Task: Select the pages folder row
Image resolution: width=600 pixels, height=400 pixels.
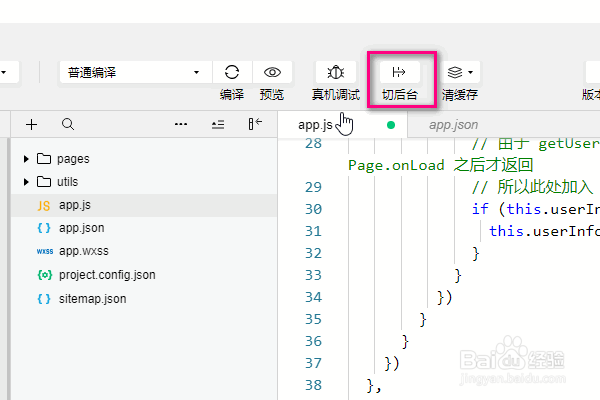Action: point(144,158)
